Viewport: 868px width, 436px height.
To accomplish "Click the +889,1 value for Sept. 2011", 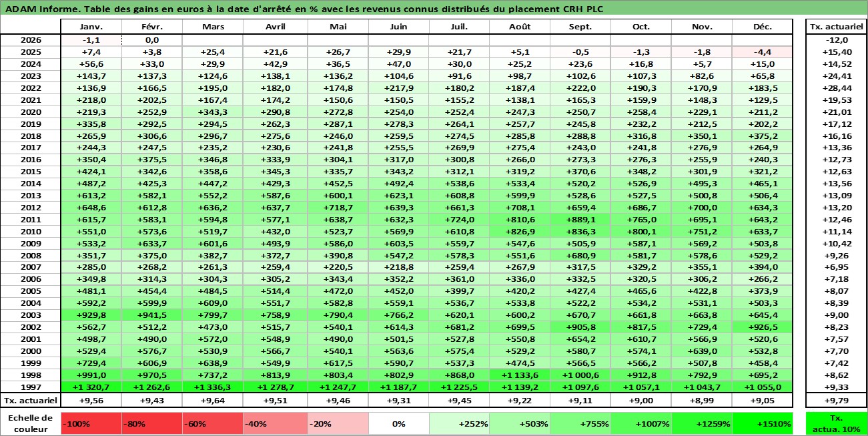I will [x=580, y=219].
